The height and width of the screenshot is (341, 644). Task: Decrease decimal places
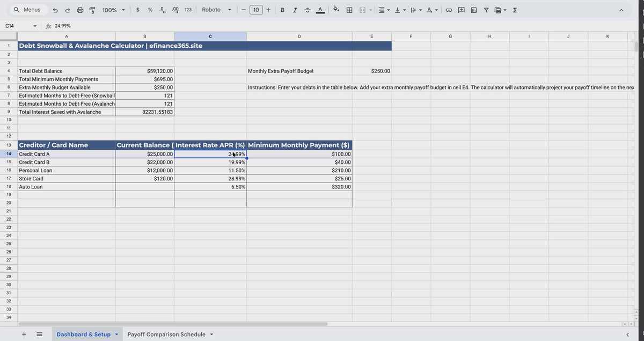[x=162, y=10]
